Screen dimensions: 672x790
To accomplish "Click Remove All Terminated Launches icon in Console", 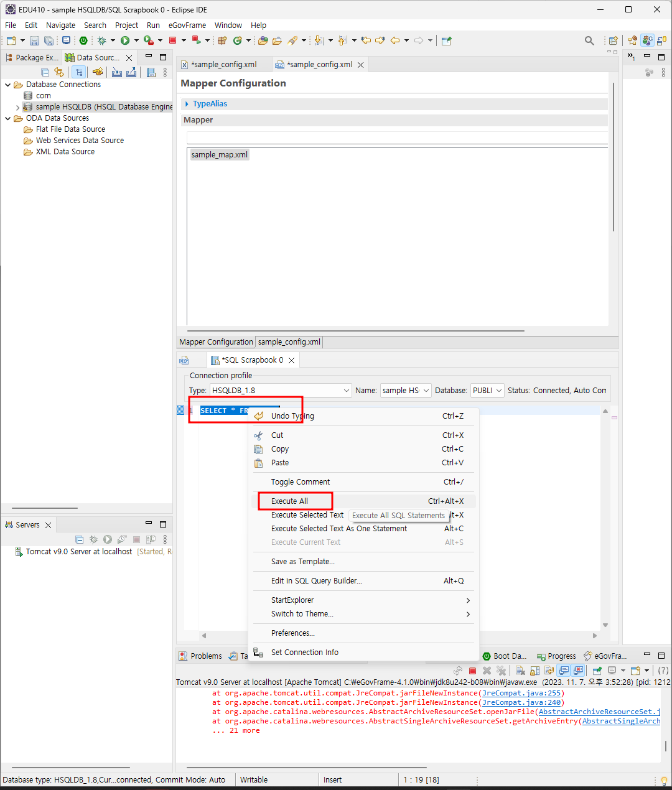I will pyautogui.click(x=502, y=671).
